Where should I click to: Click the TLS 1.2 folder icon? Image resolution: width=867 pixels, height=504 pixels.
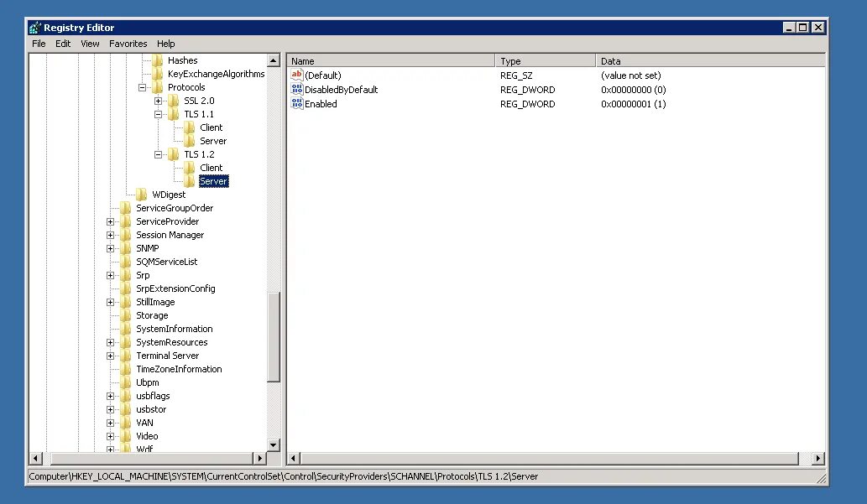[174, 154]
